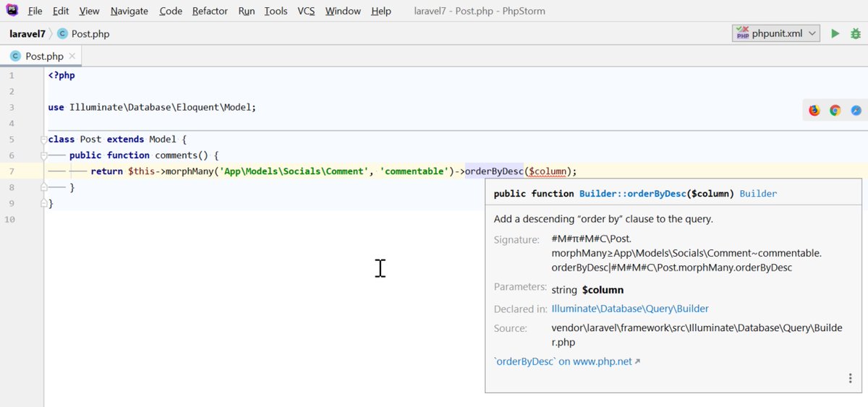Close the Post.php editor tab
This screenshot has width=868, height=407.
click(x=72, y=56)
